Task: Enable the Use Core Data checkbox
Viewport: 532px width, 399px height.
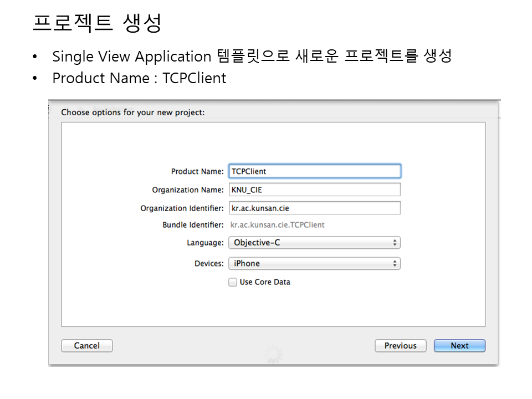Action: click(x=233, y=282)
